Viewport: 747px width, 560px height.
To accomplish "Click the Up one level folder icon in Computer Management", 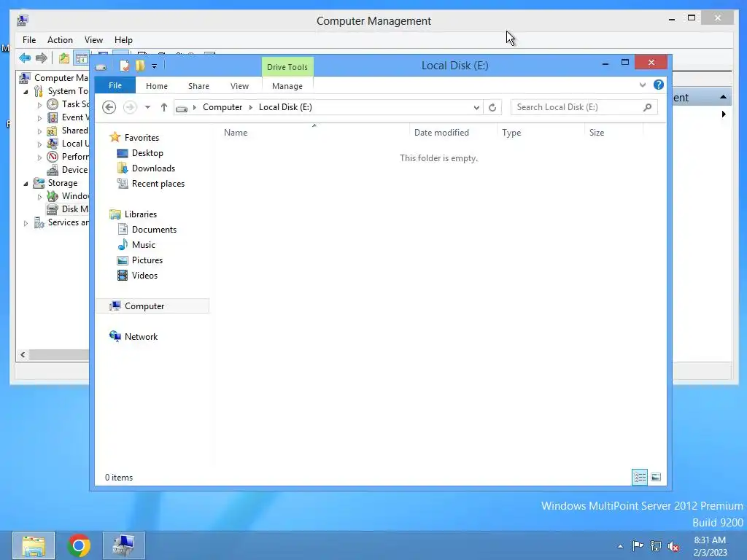I will (64, 58).
